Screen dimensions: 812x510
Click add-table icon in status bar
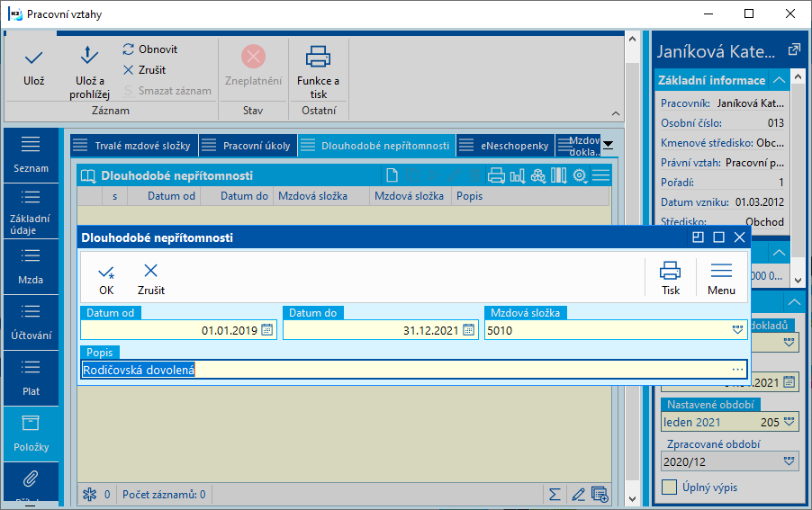(x=600, y=495)
